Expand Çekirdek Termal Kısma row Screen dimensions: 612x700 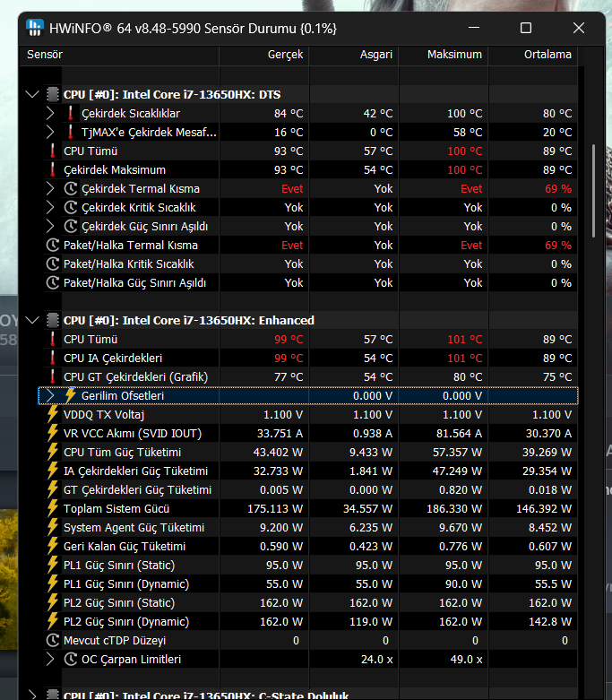coord(50,188)
